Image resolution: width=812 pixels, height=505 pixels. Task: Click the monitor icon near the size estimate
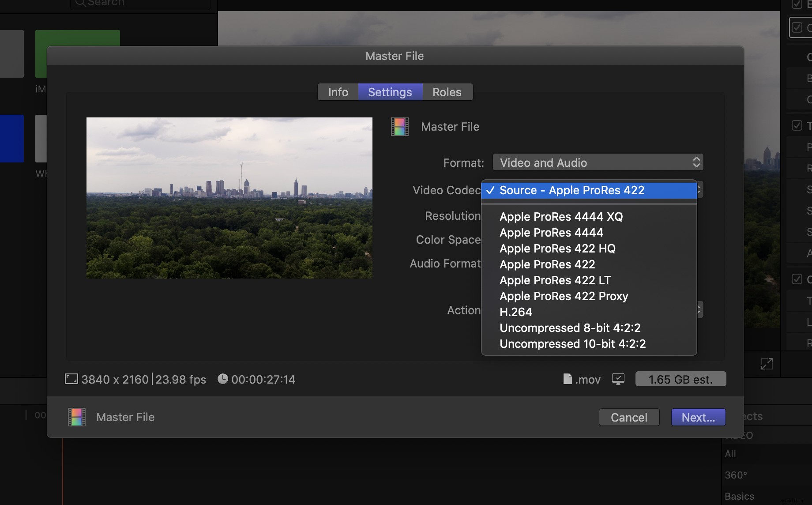coord(619,379)
